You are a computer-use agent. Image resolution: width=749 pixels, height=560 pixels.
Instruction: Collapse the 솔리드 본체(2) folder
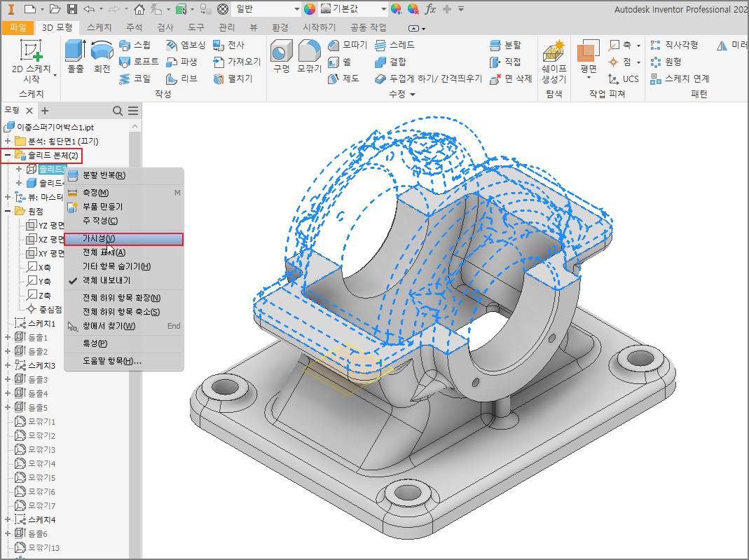[8, 155]
